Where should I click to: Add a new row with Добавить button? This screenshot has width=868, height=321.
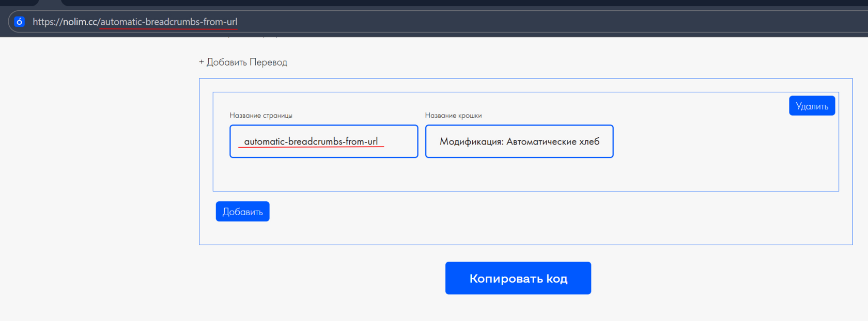242,212
